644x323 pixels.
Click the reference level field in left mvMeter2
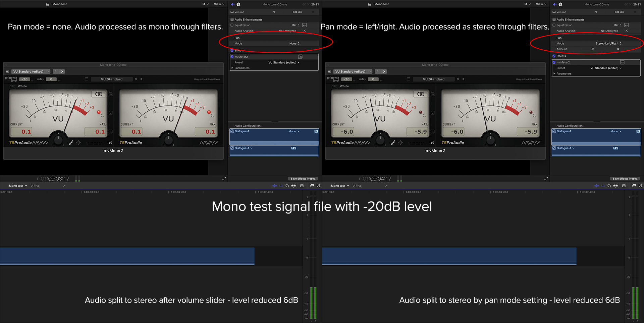point(24,79)
